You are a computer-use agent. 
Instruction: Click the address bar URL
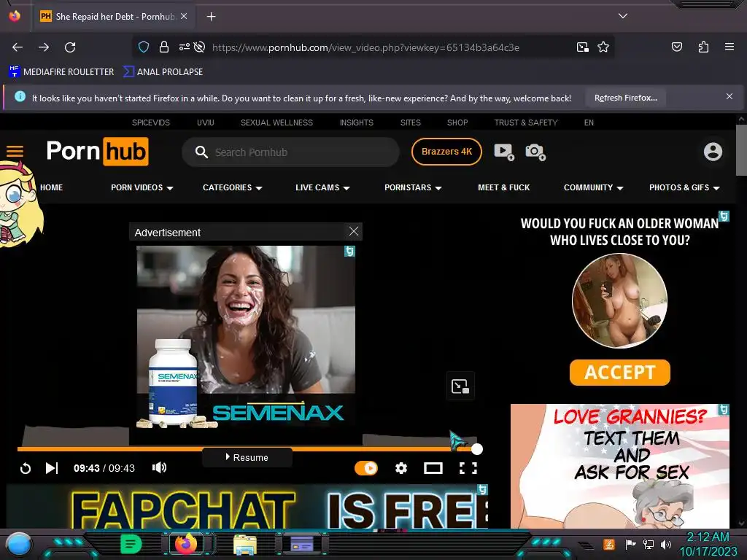[x=365, y=47]
